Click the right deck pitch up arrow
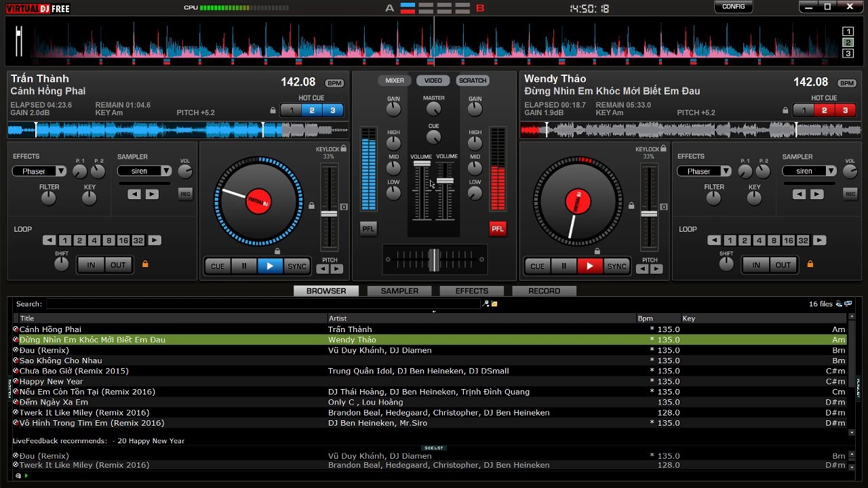This screenshot has height=488, width=868. coord(656,269)
